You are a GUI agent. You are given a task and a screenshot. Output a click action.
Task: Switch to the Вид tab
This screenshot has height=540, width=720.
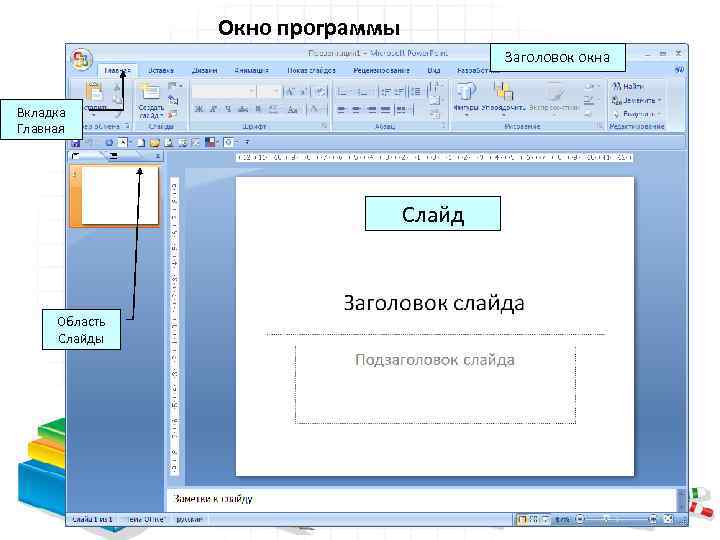click(434, 70)
